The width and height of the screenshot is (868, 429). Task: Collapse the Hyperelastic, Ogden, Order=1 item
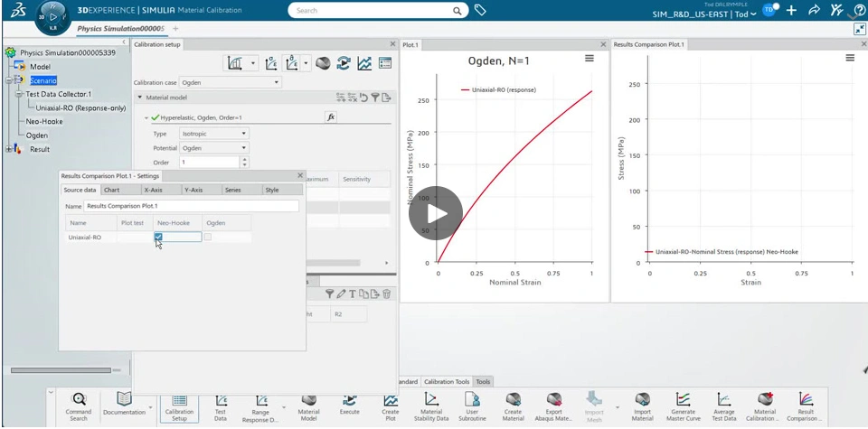[146, 117]
